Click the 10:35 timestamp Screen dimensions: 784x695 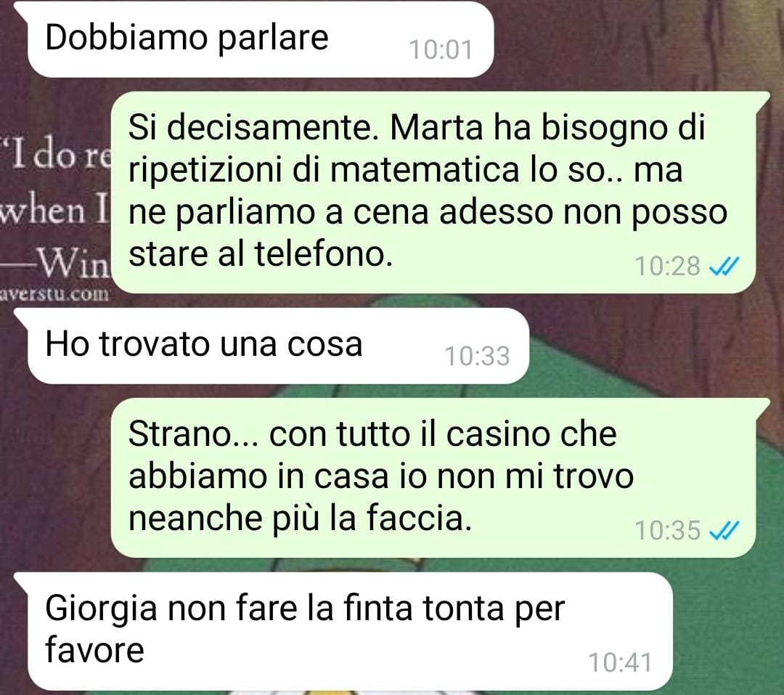tap(667, 530)
